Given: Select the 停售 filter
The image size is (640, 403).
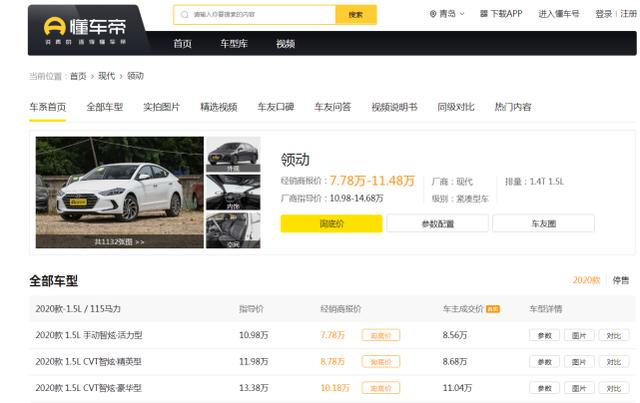Looking at the screenshot, I should (621, 280).
